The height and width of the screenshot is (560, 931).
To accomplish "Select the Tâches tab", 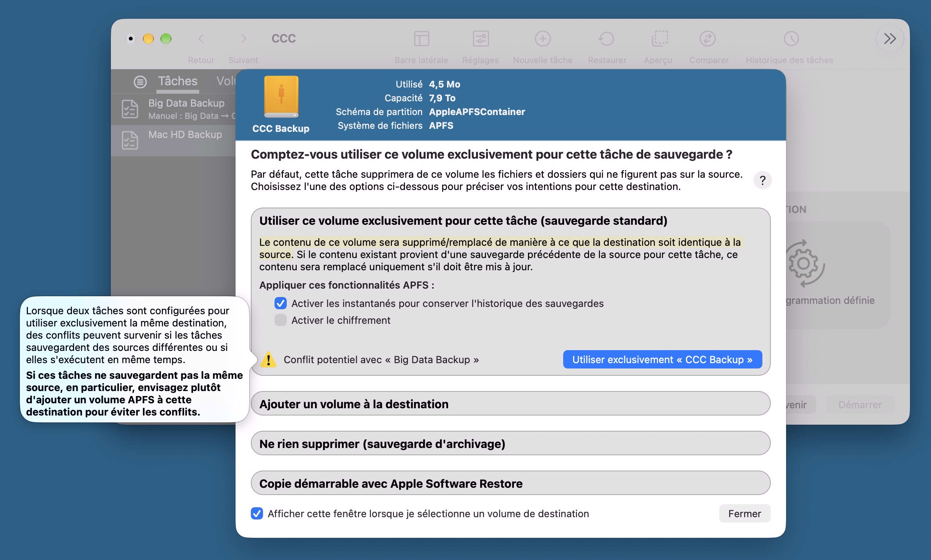I will pyautogui.click(x=178, y=81).
